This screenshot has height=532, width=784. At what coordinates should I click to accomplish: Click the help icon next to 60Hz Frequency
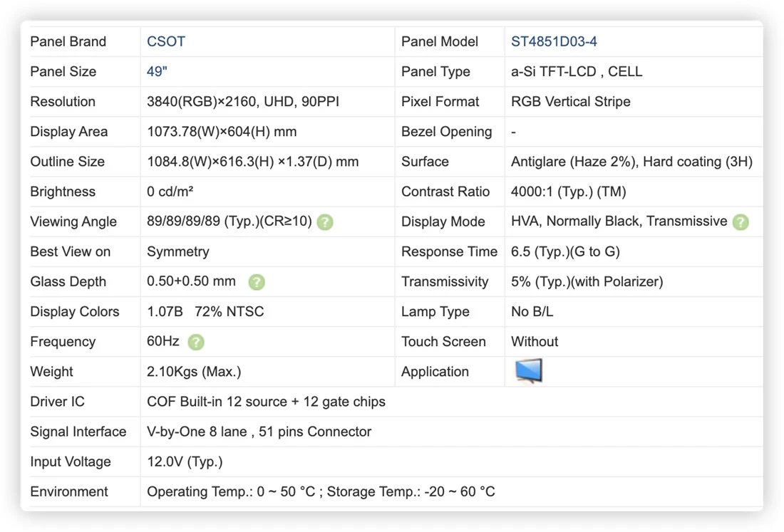coord(196,342)
